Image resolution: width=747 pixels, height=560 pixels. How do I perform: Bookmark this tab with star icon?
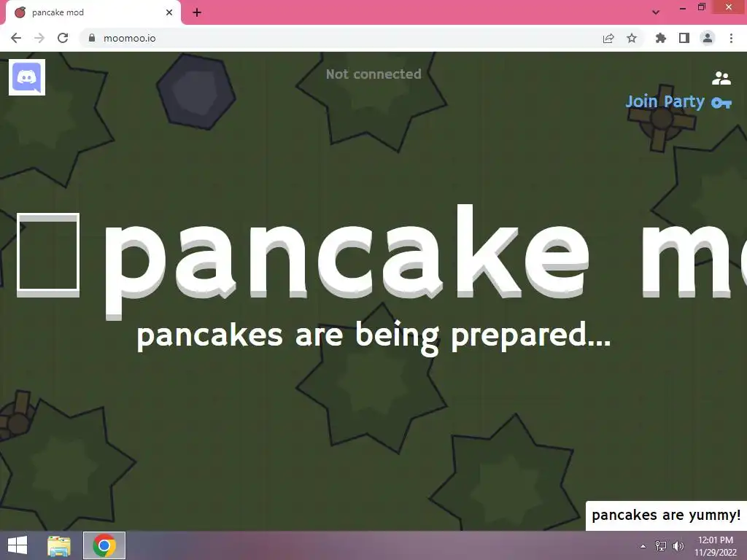[x=632, y=38]
